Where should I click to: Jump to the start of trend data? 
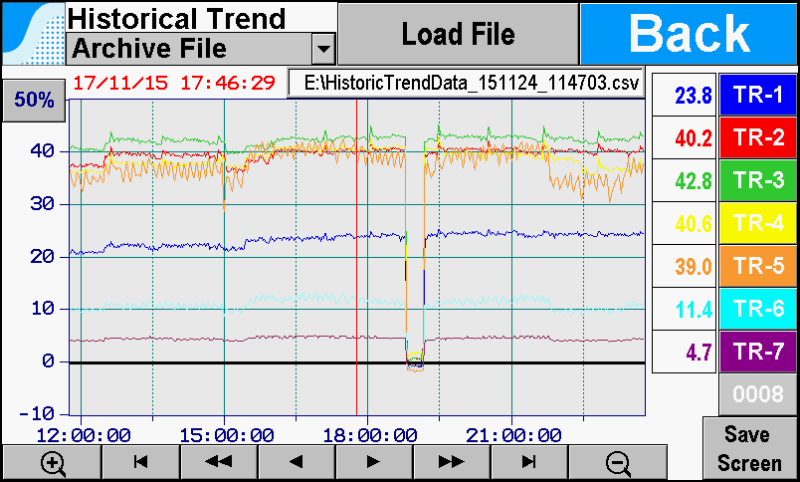(x=141, y=462)
